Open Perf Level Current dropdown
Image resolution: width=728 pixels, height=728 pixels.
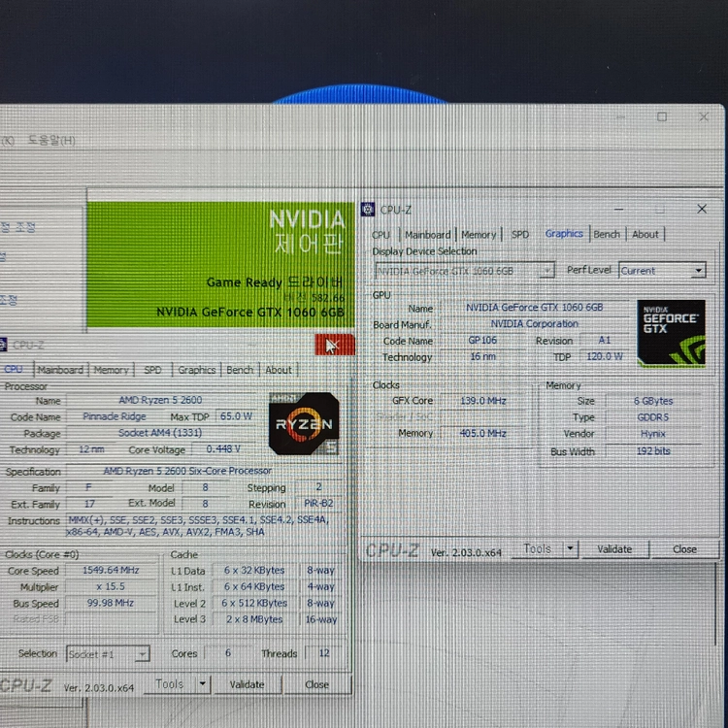662,270
